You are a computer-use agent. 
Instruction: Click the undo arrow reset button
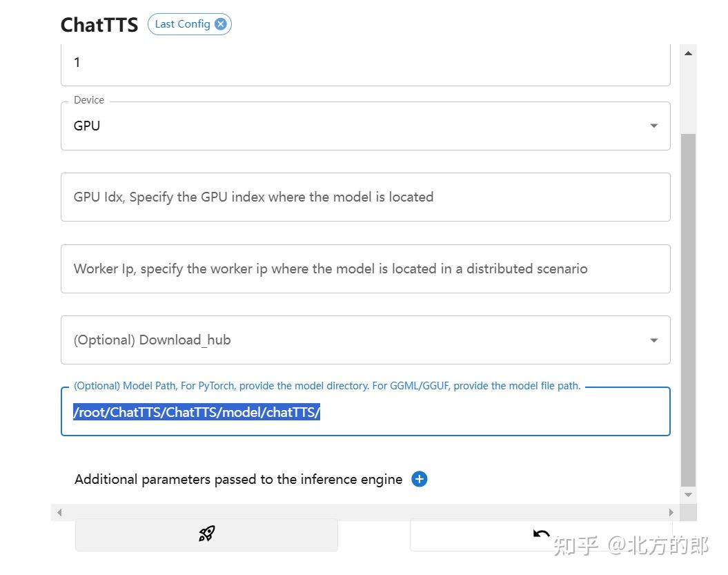pos(541,534)
